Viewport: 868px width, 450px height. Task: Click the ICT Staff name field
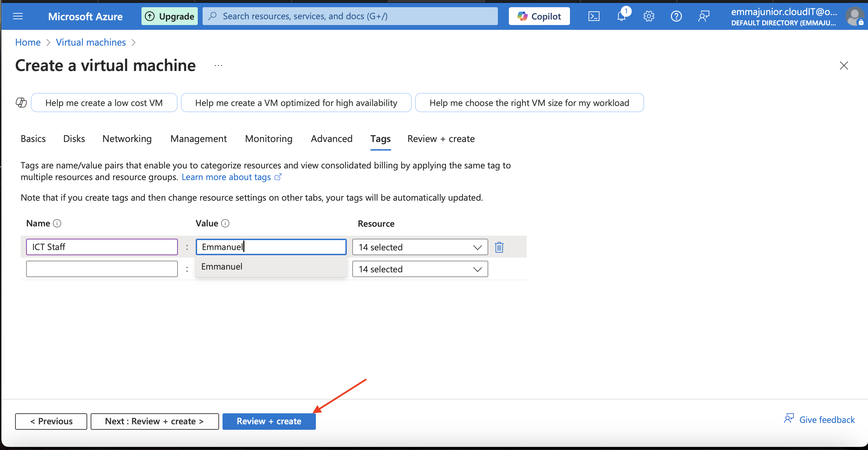point(102,247)
